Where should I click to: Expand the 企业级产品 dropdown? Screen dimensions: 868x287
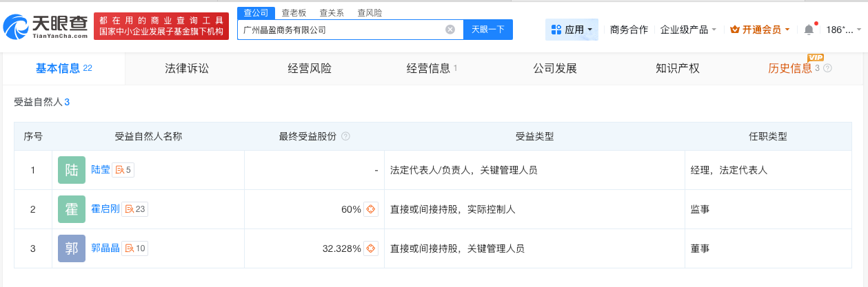(688, 30)
